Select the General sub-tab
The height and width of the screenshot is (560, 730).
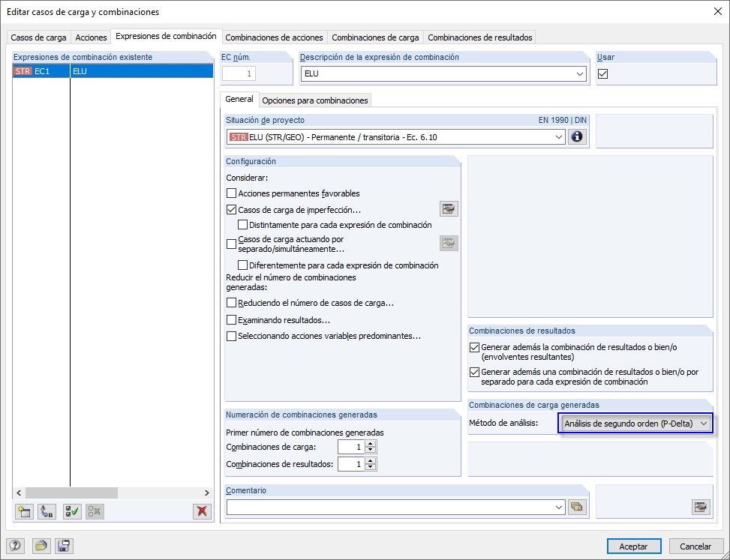[239, 99]
